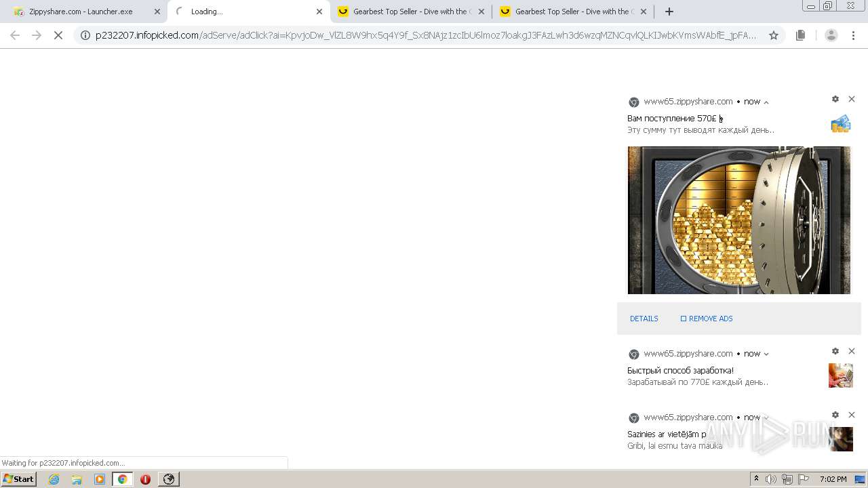Screen dimensions: 868x488
Task: Open the globe application taskbar icon
Action: pos(169,479)
